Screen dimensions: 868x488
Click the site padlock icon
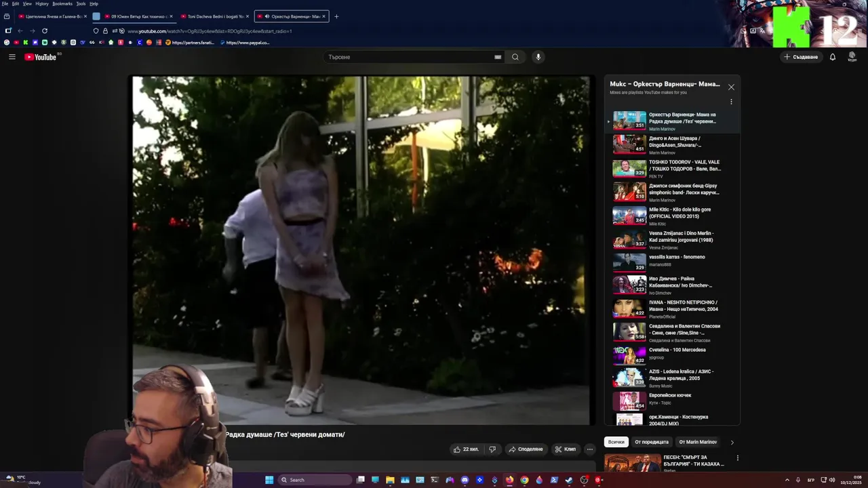(105, 30)
